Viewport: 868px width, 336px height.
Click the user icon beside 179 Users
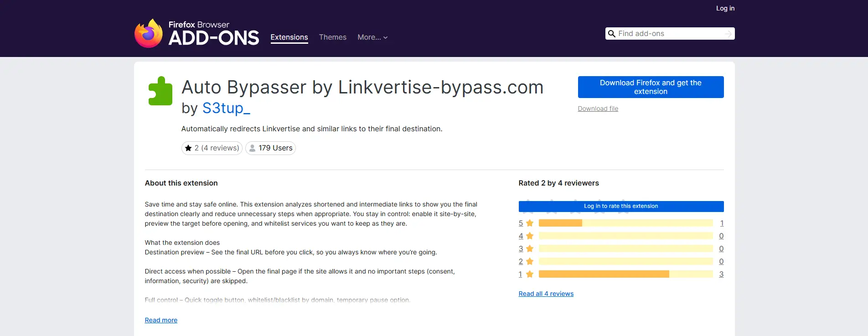point(252,148)
